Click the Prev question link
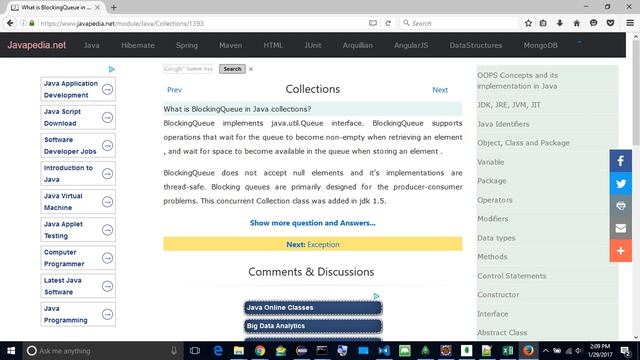 [174, 90]
